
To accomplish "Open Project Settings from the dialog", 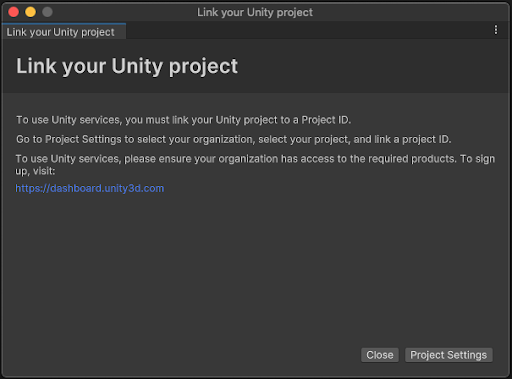I will (x=449, y=355).
